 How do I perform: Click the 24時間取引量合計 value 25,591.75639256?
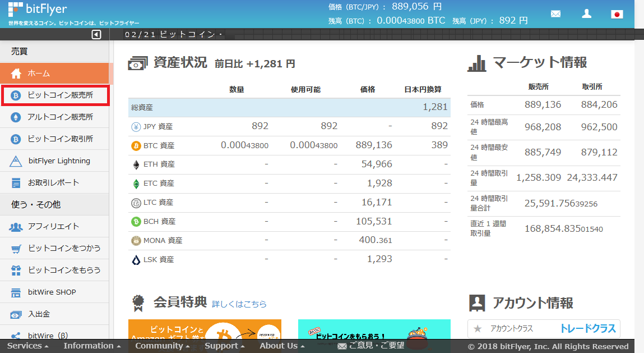point(561,203)
